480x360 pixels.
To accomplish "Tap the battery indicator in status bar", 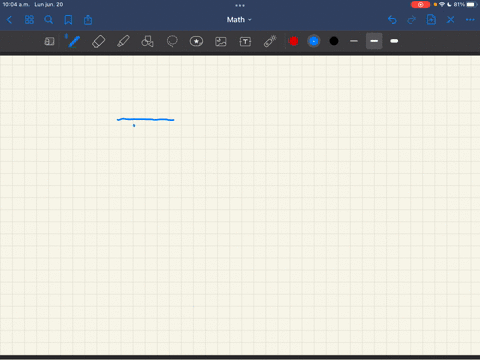I will pos(471,4).
